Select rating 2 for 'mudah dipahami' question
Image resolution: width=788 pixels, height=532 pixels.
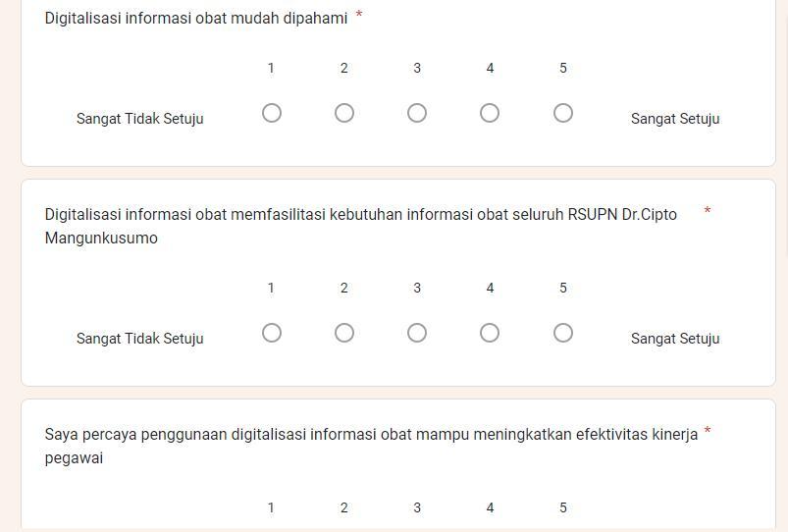[344, 113]
